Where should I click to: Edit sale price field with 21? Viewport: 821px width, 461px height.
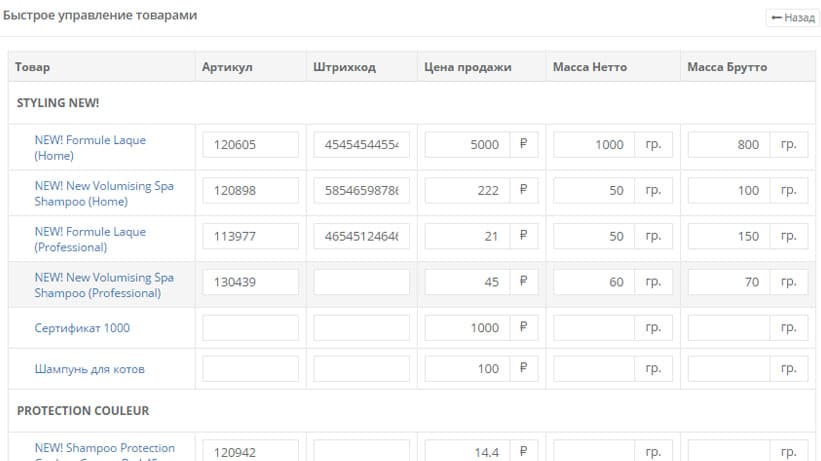467,236
